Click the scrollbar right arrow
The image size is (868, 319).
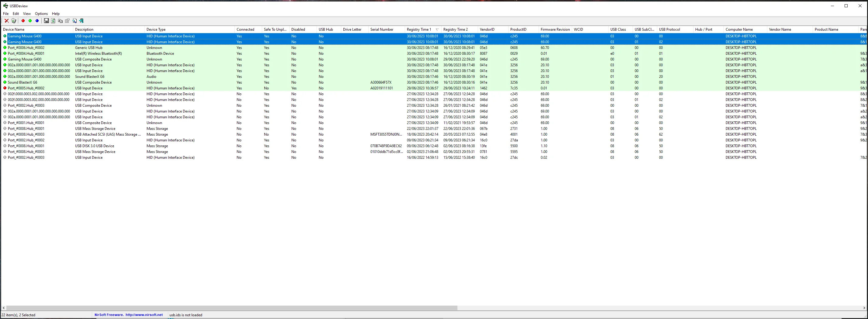(864, 308)
